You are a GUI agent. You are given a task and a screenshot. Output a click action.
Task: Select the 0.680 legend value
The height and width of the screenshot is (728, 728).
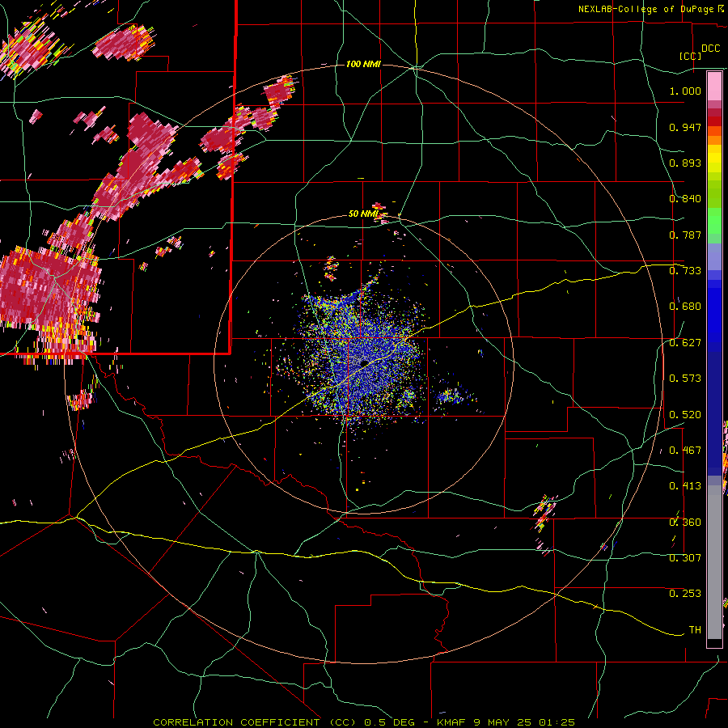pos(685,307)
